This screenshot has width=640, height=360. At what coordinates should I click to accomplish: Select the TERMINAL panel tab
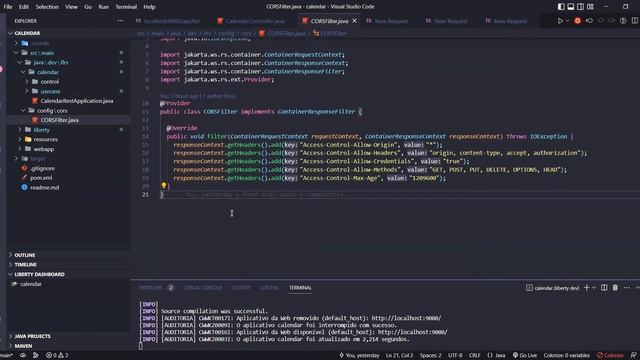point(300,288)
